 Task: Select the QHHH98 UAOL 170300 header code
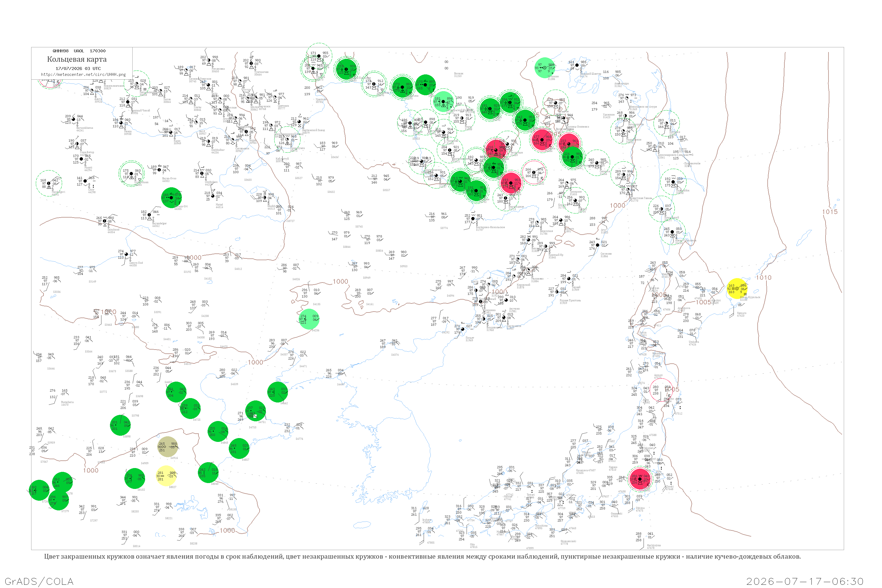(79, 51)
